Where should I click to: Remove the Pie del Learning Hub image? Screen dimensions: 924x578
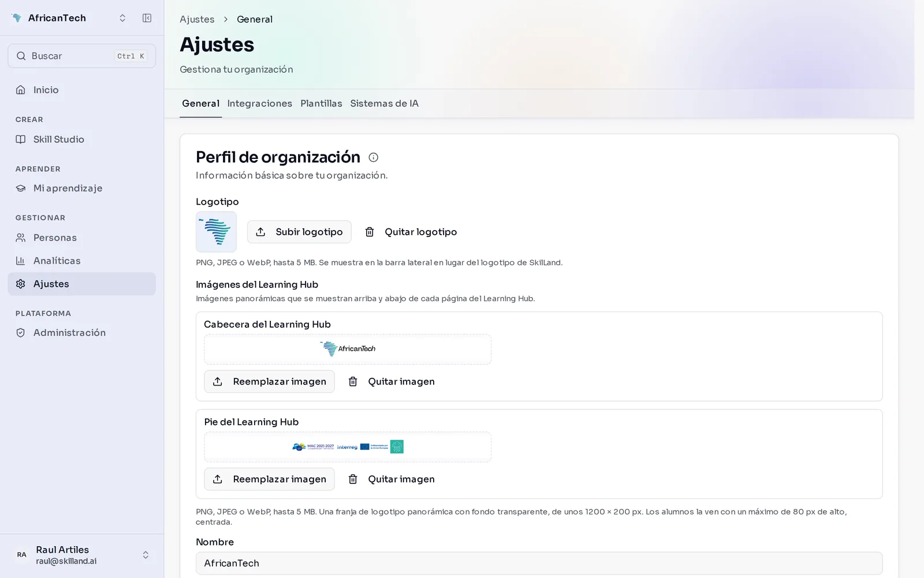[391, 479]
